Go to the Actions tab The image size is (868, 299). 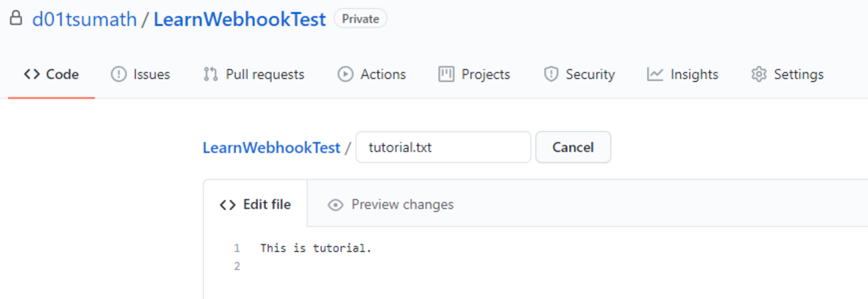(372, 74)
